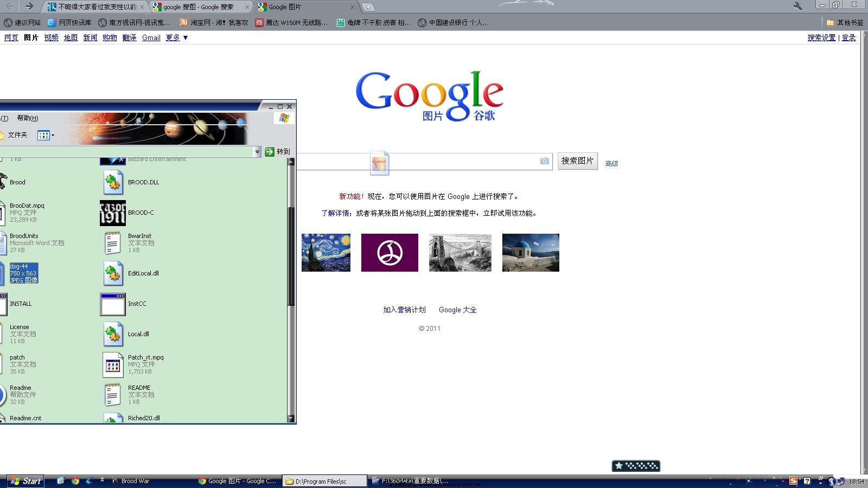Click the Sogou input tray icon
Screen dimensions: 868x488
(x=793, y=481)
